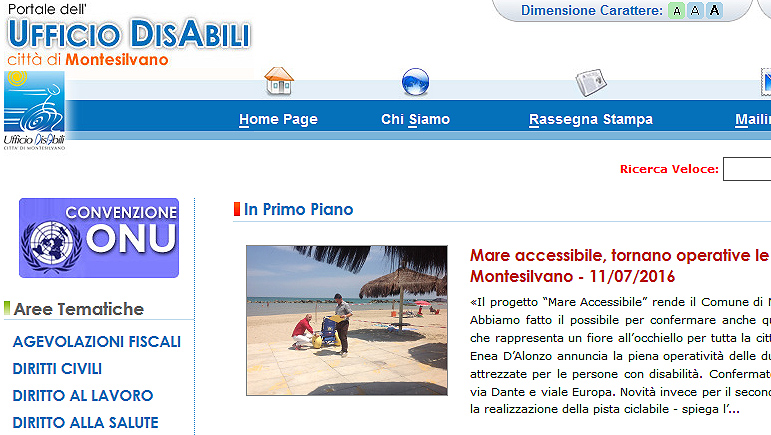Open the Mailing menu item
771x435 pixels.
(753, 119)
